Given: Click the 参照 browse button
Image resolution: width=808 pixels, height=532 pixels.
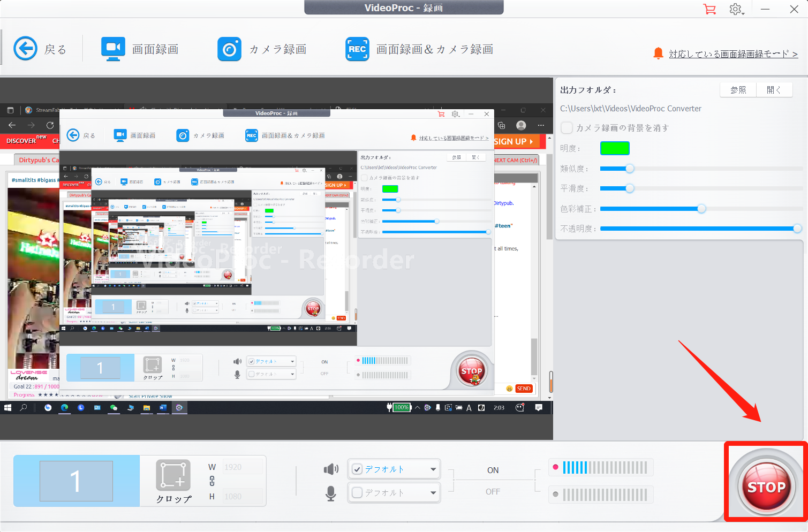Looking at the screenshot, I should tap(738, 90).
